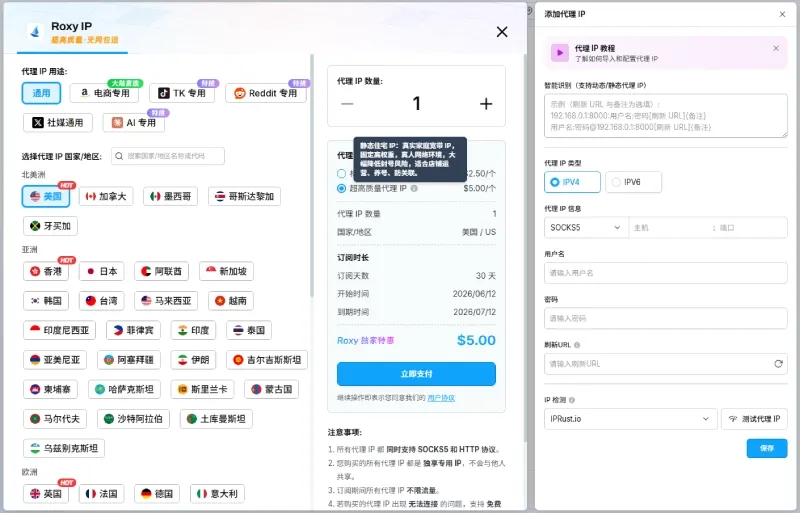Screen dimensions: 800x513
Task: Choose TK 专用 TikTok usage option
Action: (x=182, y=93)
